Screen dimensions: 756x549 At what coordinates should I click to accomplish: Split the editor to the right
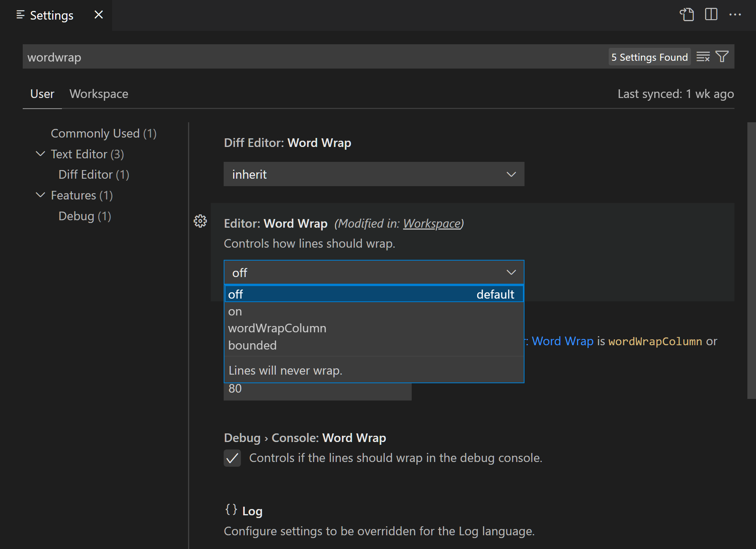tap(711, 14)
